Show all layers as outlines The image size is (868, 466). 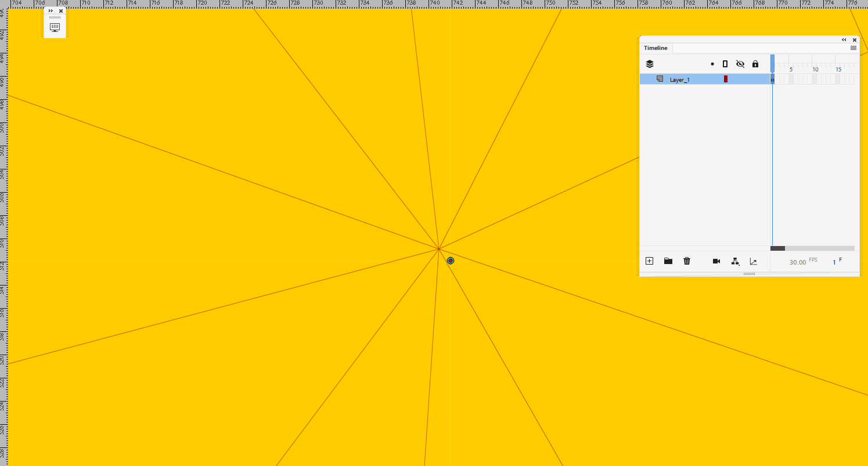(725, 63)
